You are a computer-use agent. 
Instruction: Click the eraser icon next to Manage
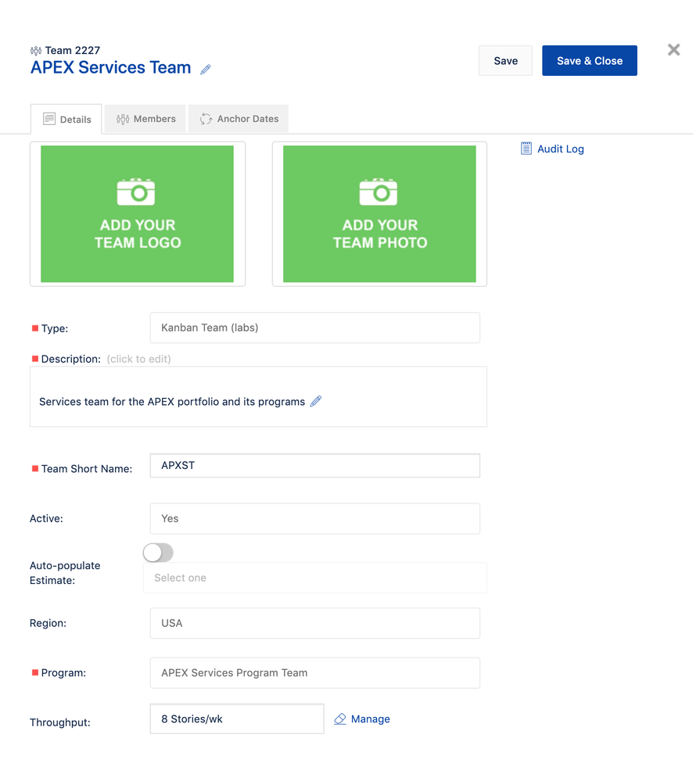point(340,718)
